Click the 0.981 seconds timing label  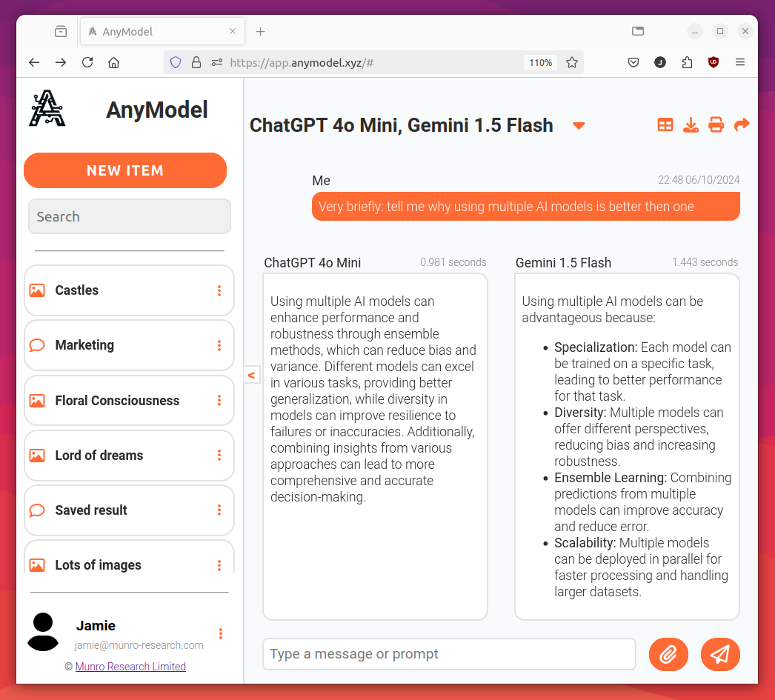[453, 262]
